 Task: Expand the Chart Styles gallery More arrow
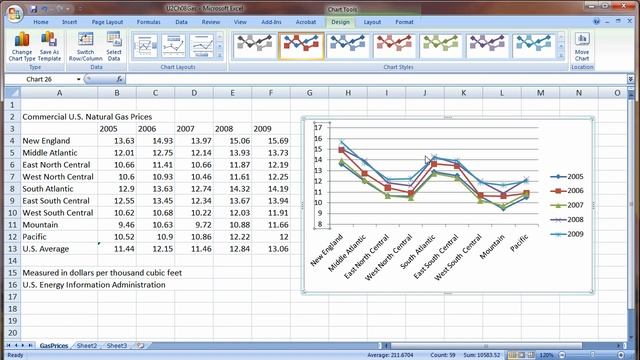(x=561, y=56)
